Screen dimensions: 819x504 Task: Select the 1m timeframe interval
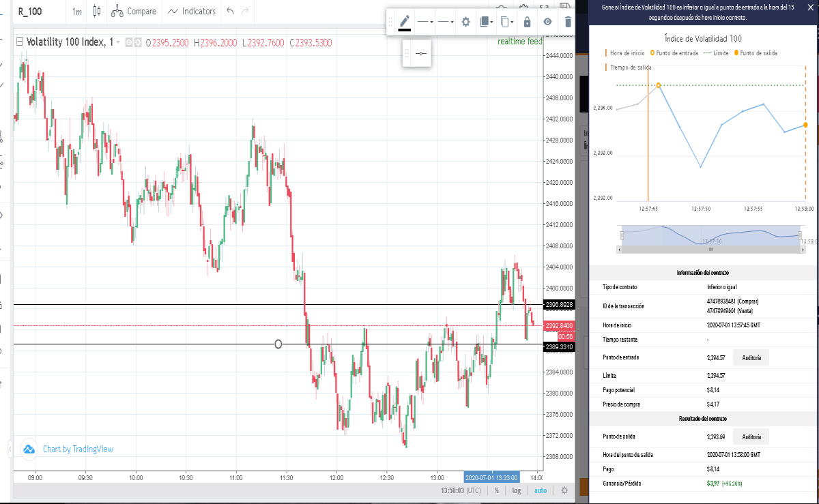(x=76, y=12)
